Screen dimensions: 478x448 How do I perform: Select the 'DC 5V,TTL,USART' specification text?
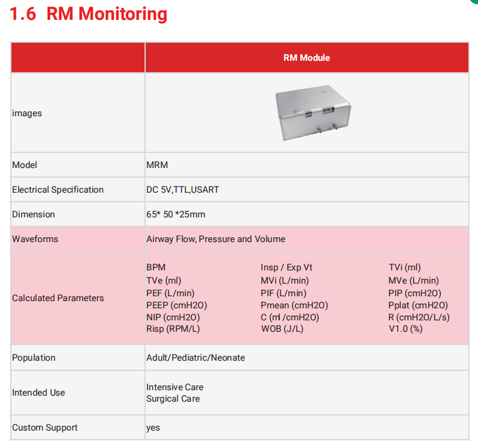182,190
